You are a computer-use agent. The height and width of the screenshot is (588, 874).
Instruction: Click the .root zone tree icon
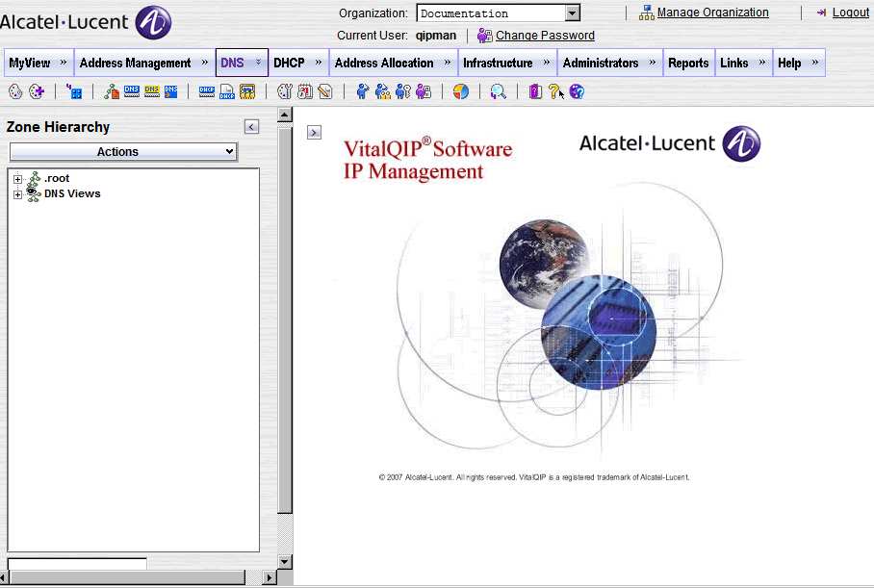tap(34, 178)
